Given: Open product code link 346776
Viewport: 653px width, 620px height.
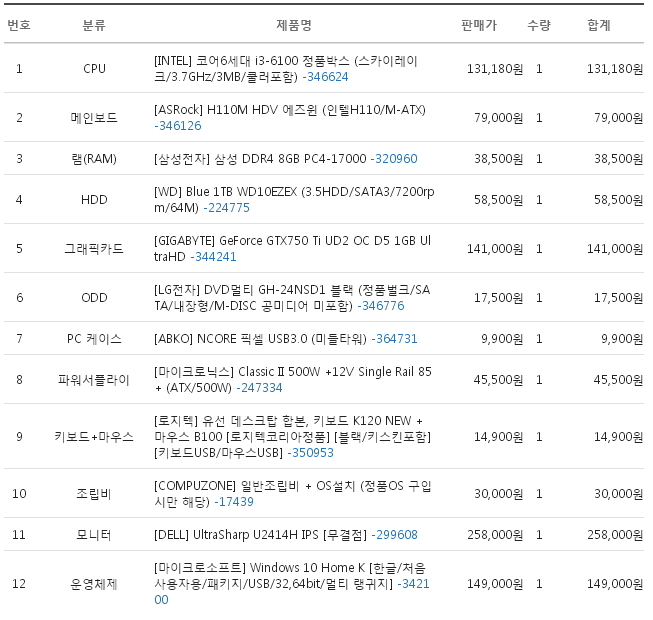Looking at the screenshot, I should [381, 306].
